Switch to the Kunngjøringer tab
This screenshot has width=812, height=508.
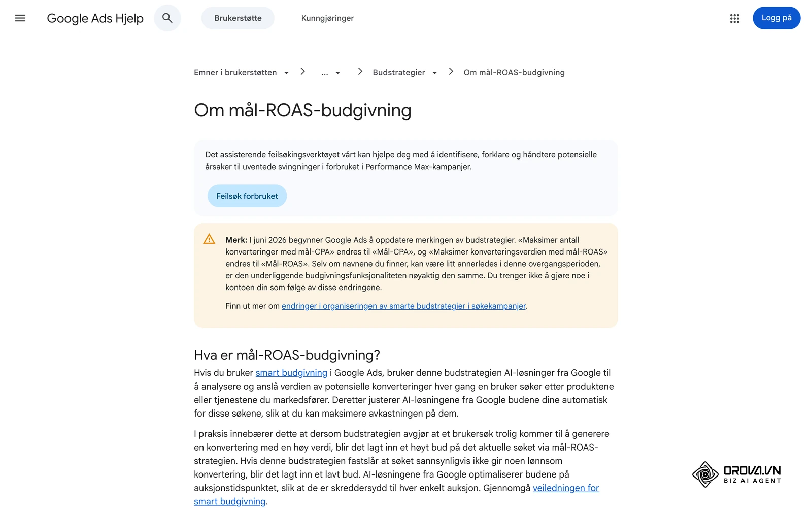click(x=327, y=18)
